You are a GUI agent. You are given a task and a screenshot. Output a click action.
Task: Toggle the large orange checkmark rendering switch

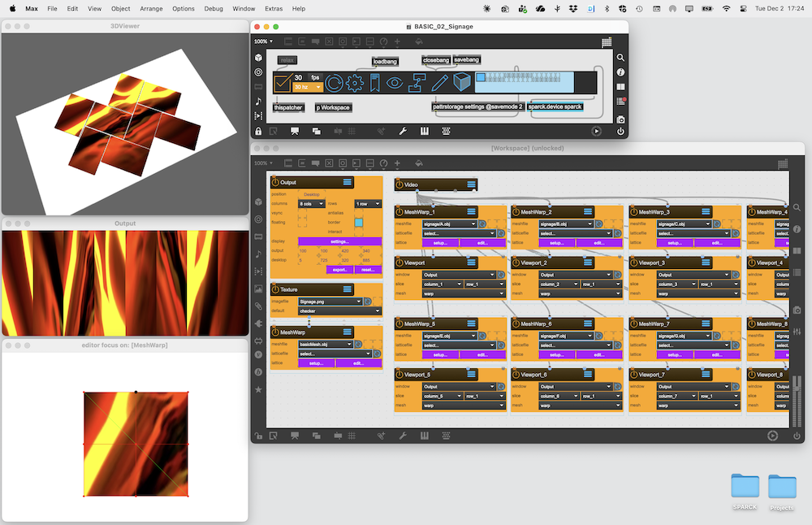coord(282,82)
